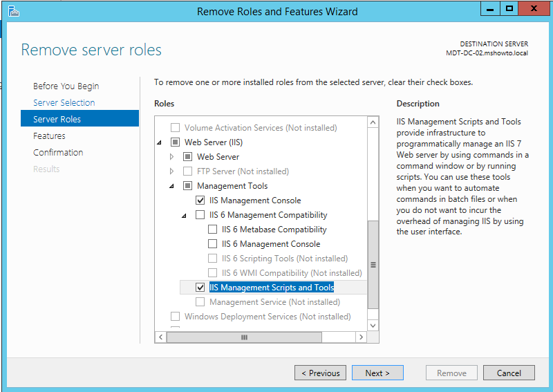This screenshot has height=392, width=553.
Task: Click the horizontal scroll left arrow
Action: pyautogui.click(x=161, y=337)
